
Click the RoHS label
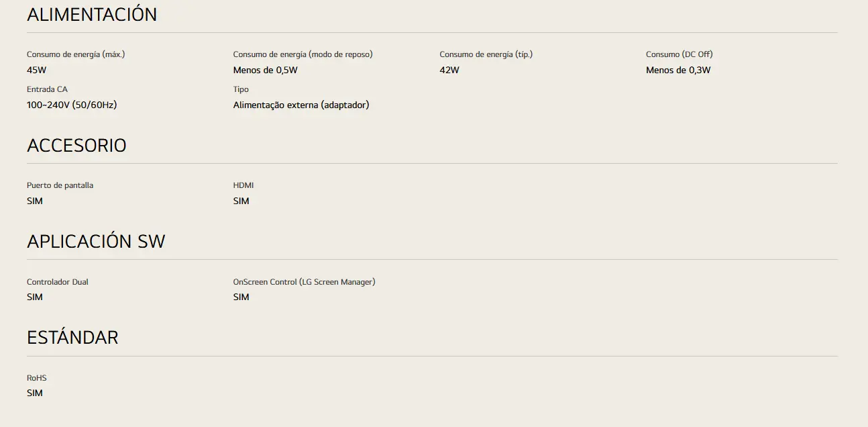[x=37, y=378]
